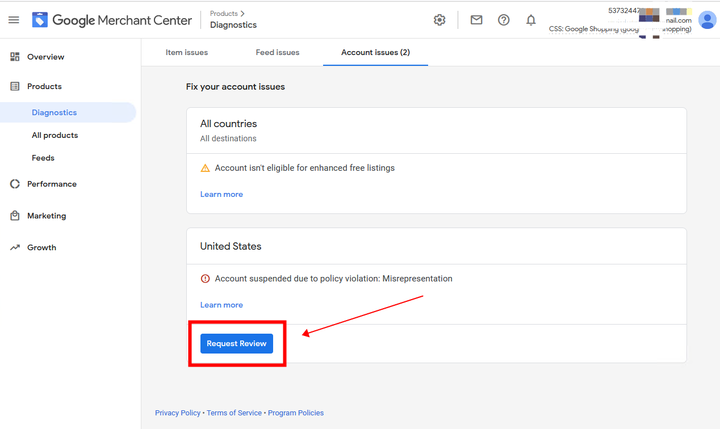Click the CSS: Google Shopping account label
Viewport: 720px width, 429px height.
(x=620, y=29)
